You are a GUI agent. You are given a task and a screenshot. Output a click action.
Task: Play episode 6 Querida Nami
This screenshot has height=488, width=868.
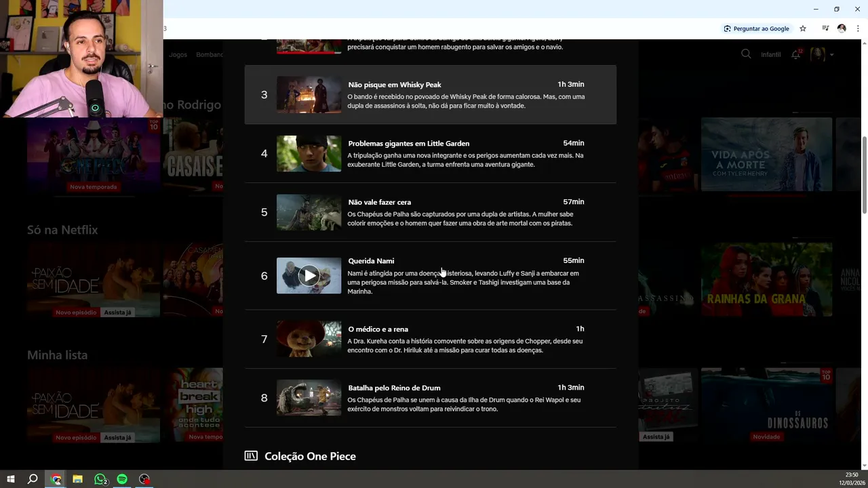309,276
